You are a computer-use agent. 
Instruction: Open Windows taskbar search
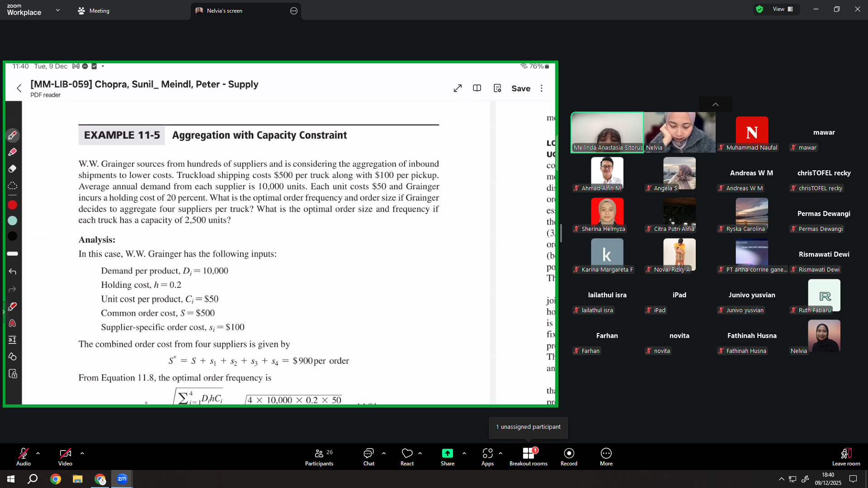(x=33, y=479)
